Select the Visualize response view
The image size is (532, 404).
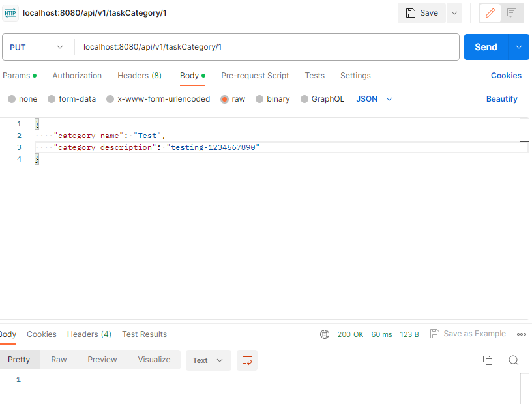154,360
